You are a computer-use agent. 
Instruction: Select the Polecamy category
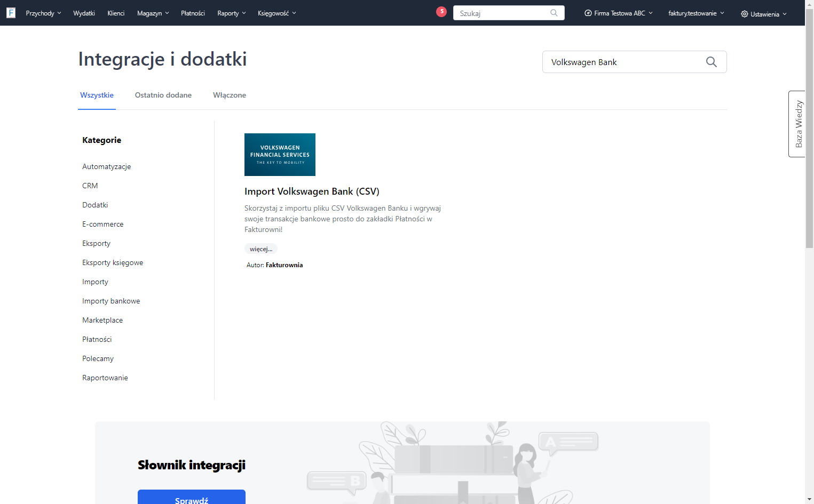tap(98, 358)
